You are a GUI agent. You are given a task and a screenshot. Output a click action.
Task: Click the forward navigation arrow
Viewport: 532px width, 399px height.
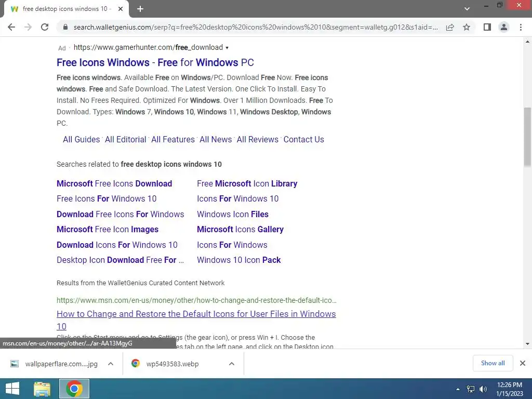coord(28,27)
